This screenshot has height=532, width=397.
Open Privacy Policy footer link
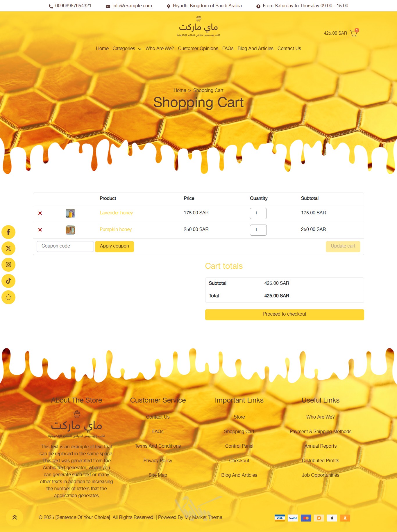tap(158, 461)
